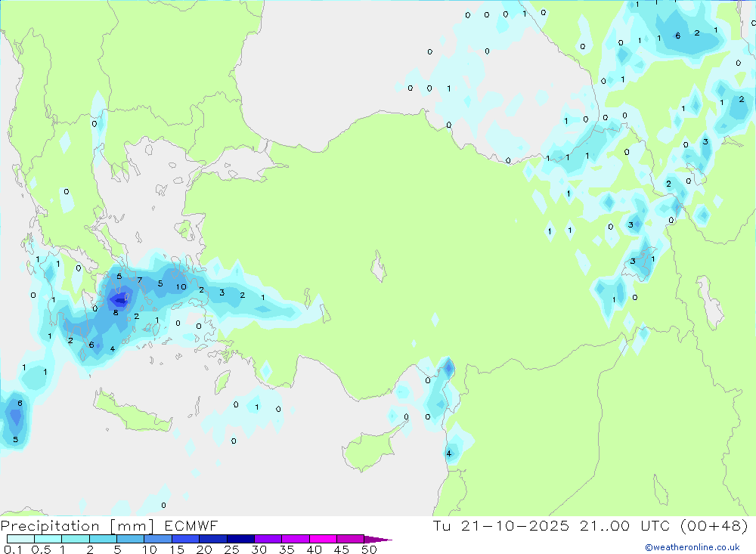
Task: Click the 1–2 mm legend color swatch
Action: tap(76, 539)
